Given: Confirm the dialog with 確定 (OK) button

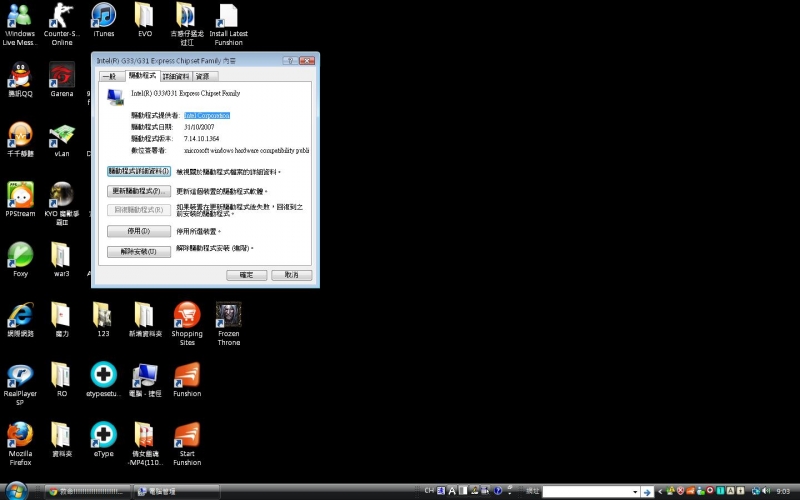Looking at the screenshot, I should [x=246, y=275].
